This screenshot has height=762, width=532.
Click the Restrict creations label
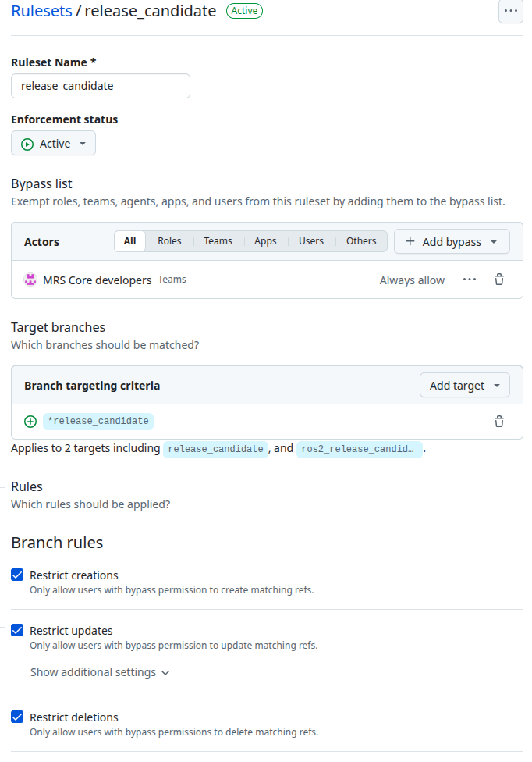(x=74, y=575)
